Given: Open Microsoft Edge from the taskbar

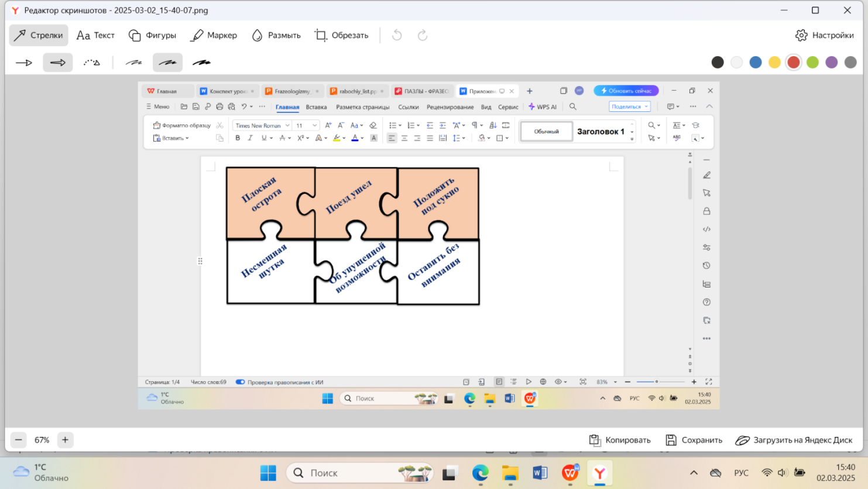Looking at the screenshot, I should [481, 473].
